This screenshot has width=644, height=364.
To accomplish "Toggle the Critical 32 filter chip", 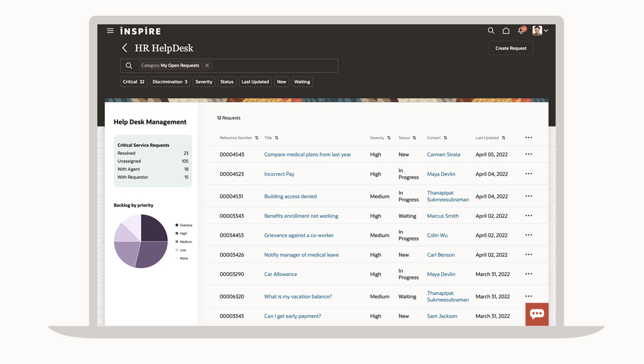I will click(133, 81).
